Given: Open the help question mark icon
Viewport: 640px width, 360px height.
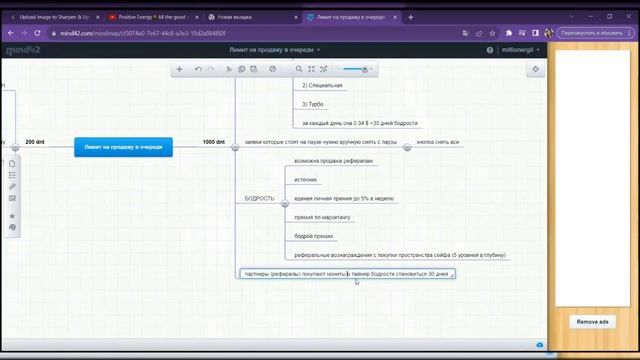Looking at the screenshot, I should click(490, 50).
